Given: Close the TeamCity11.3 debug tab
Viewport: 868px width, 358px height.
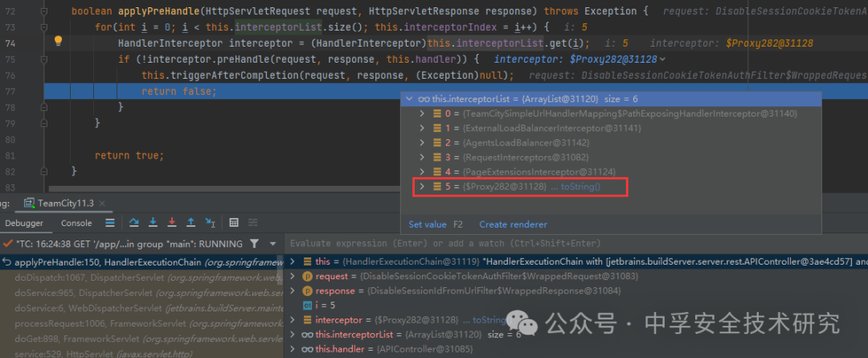Looking at the screenshot, I should [102, 204].
